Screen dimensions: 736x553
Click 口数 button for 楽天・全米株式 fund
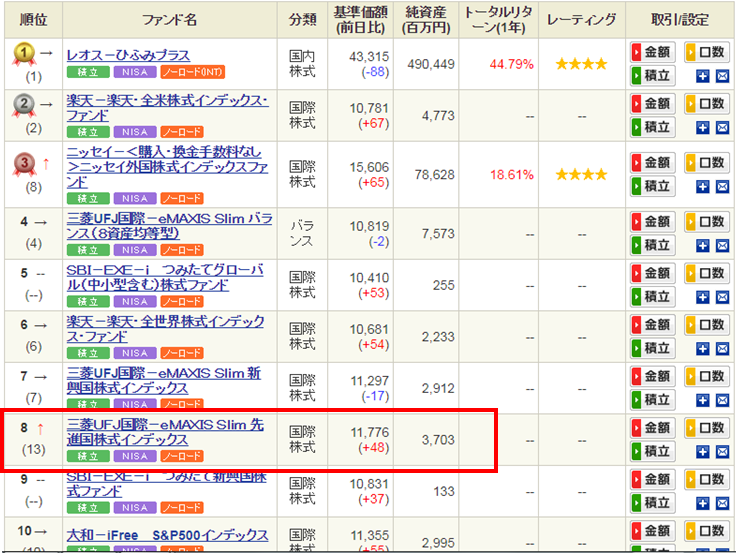pos(707,104)
